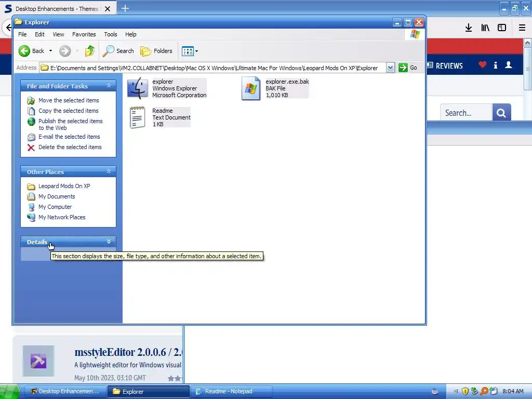Click the website Search text field

click(466, 113)
